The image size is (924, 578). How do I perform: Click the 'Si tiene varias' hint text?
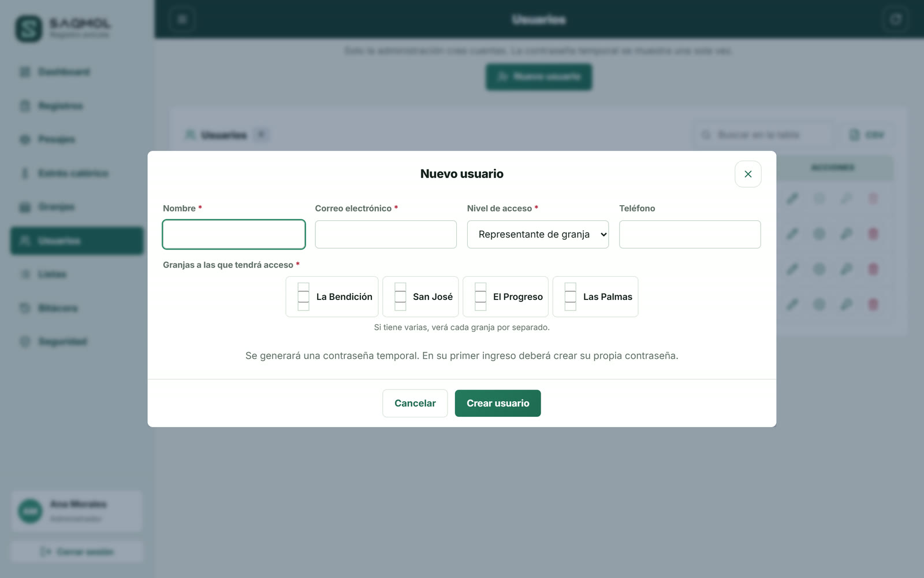(x=462, y=327)
